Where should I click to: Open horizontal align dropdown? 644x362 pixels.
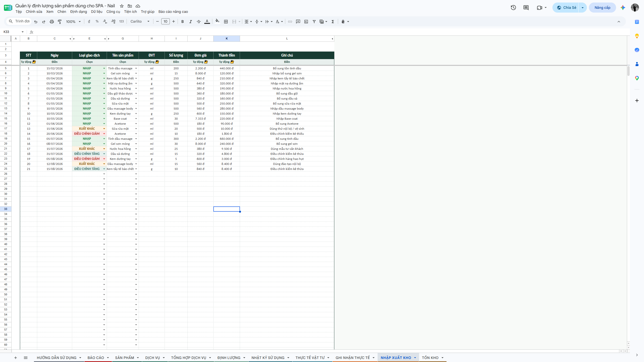(248, 22)
